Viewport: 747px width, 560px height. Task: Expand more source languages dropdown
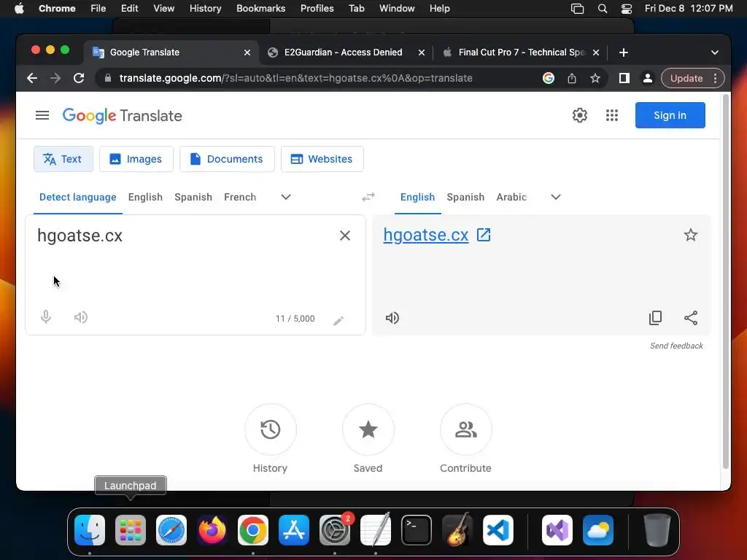pyautogui.click(x=286, y=197)
